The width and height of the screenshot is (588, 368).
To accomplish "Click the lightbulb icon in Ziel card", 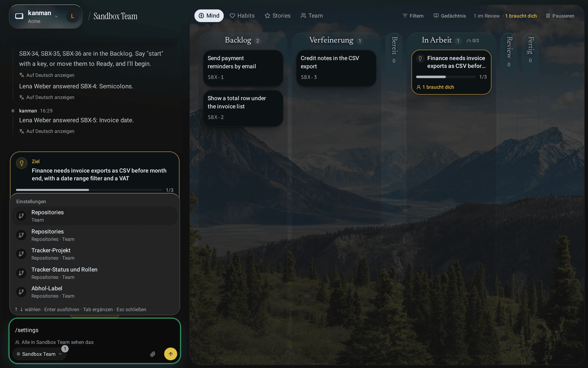I will pos(22,163).
